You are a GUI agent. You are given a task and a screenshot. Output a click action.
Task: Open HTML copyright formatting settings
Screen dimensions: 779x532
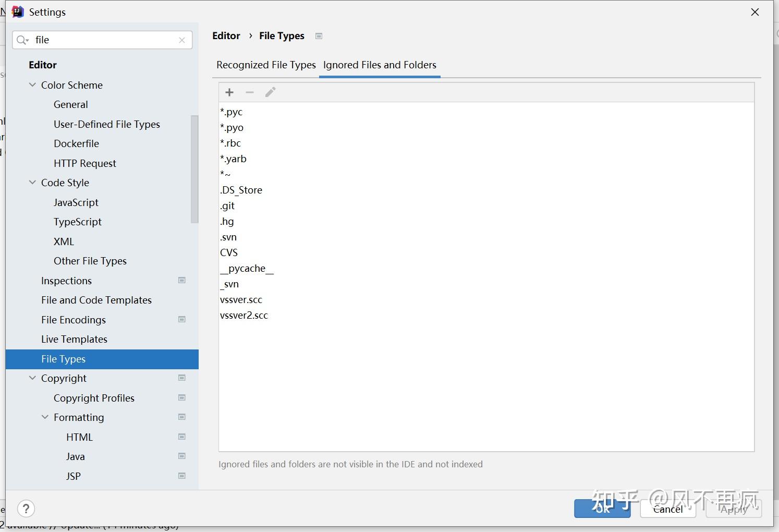coord(79,437)
